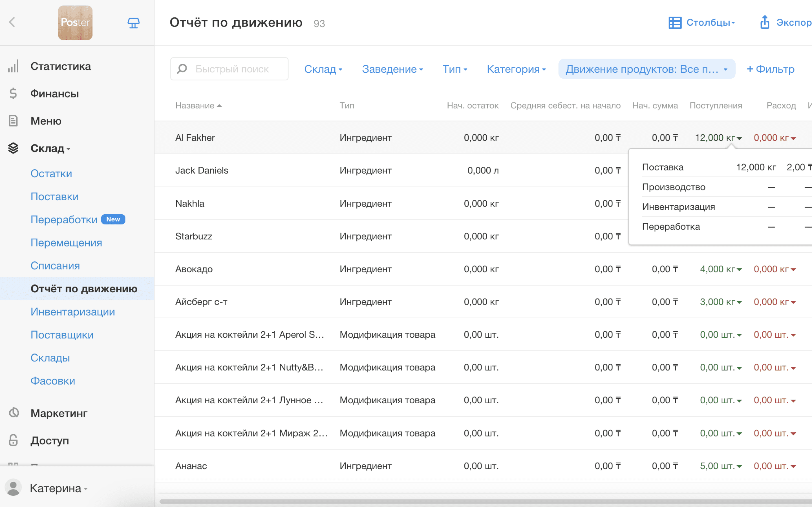Click the back arrow in sidebar header
This screenshot has height=507, width=812.
[x=12, y=23]
